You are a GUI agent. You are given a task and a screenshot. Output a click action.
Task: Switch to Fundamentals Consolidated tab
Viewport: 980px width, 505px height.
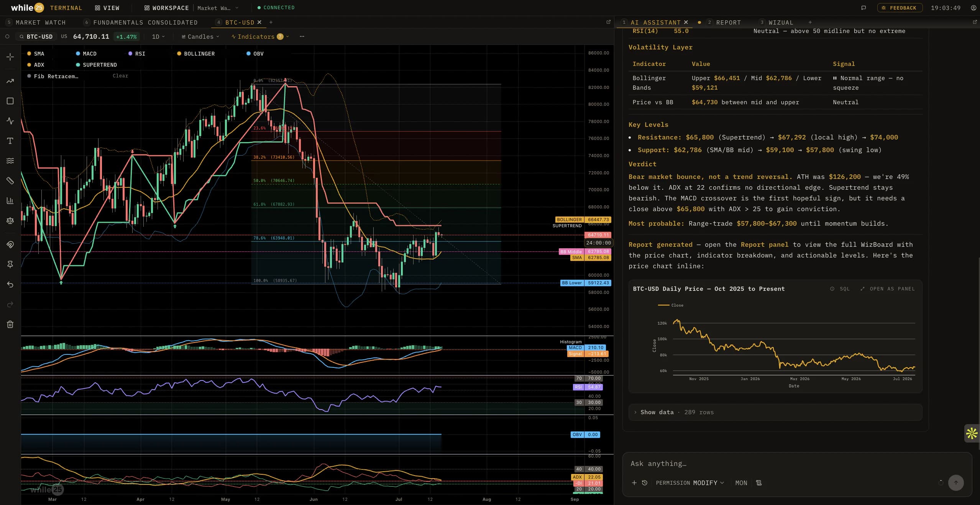(x=141, y=22)
